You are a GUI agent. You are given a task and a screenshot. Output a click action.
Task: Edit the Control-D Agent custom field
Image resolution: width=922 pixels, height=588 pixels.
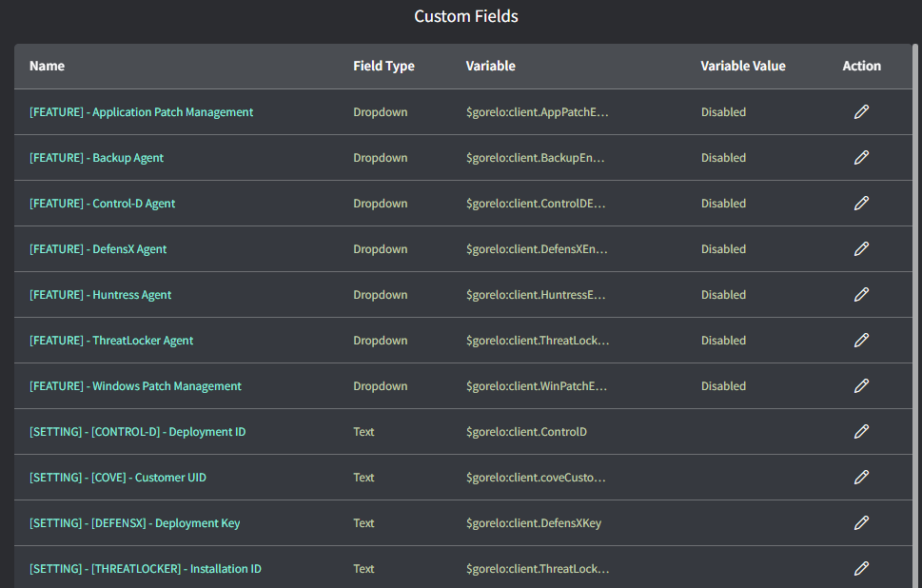tap(861, 204)
